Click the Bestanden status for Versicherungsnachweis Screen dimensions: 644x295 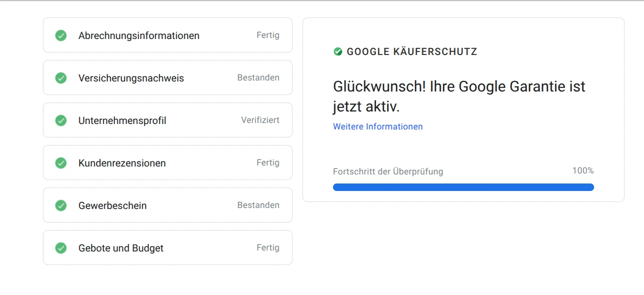coord(258,78)
